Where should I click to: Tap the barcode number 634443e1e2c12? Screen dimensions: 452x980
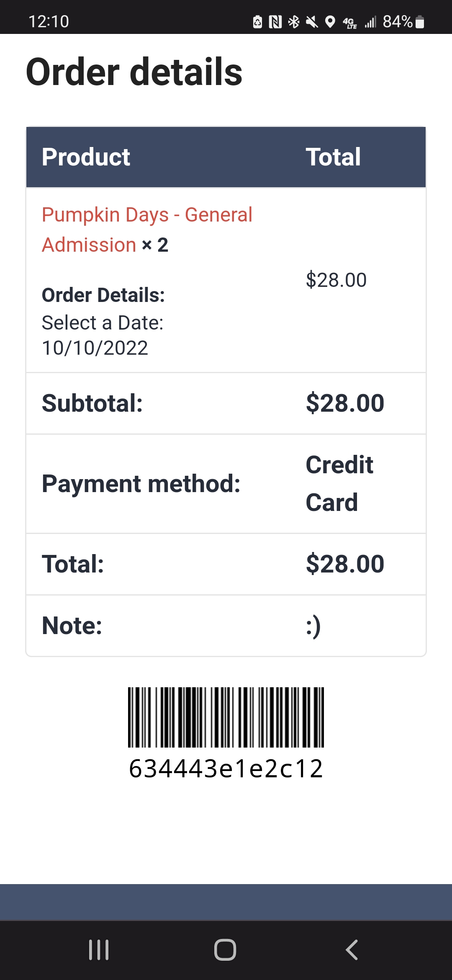coord(226,769)
